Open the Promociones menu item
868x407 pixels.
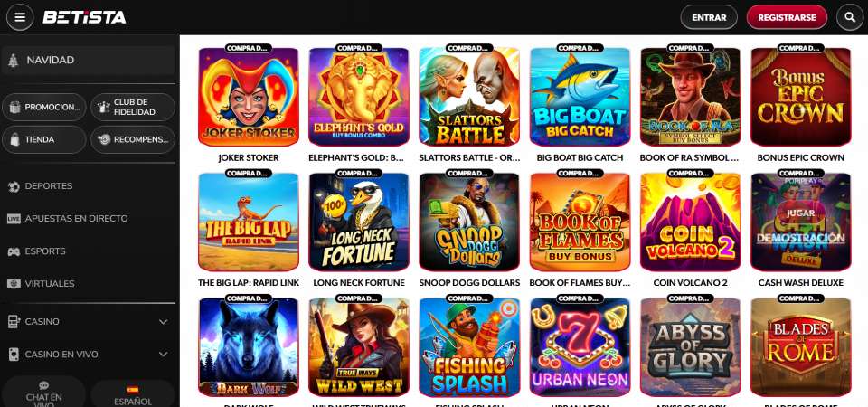44,108
